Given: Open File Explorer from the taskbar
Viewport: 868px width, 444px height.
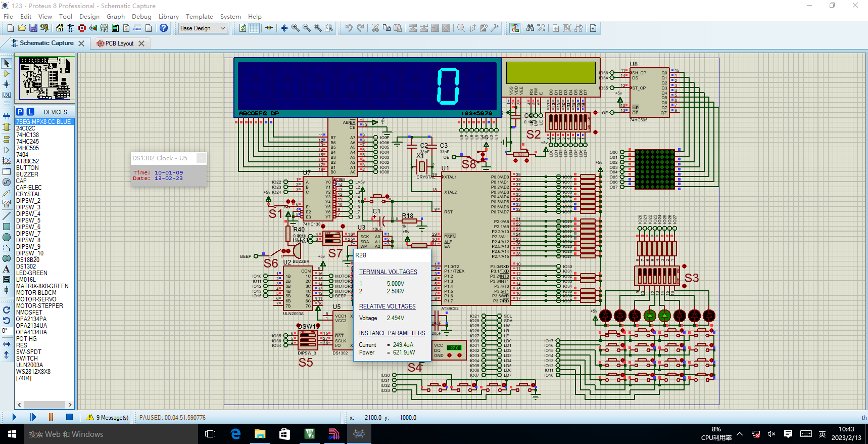Looking at the screenshot, I should click(260, 434).
